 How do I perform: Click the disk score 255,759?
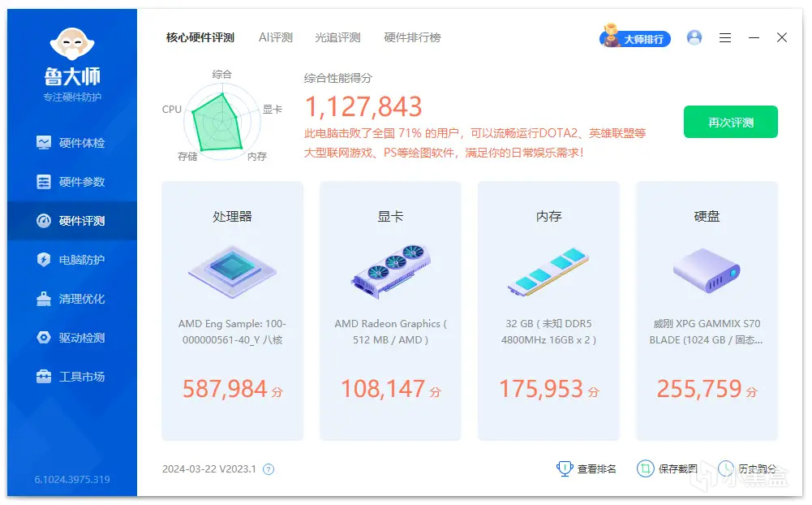pos(699,389)
